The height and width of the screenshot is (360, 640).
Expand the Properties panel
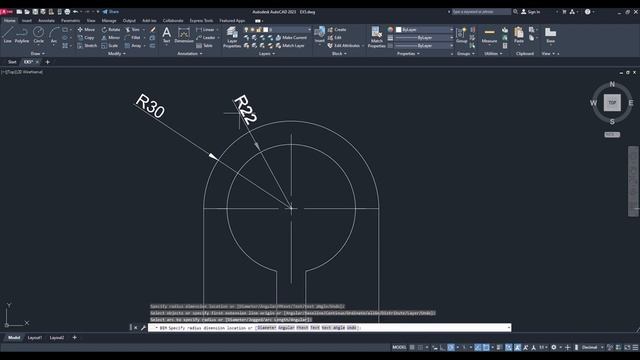[x=408, y=53]
